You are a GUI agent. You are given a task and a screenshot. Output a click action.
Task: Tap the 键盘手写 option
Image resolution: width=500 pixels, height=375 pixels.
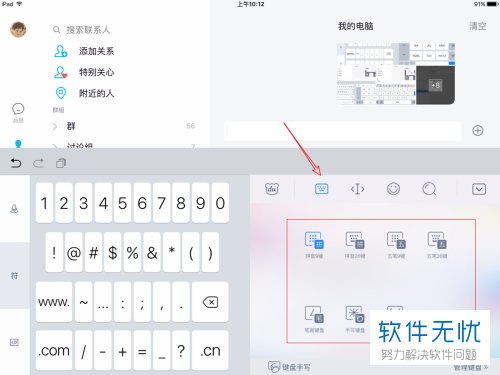[289, 367]
